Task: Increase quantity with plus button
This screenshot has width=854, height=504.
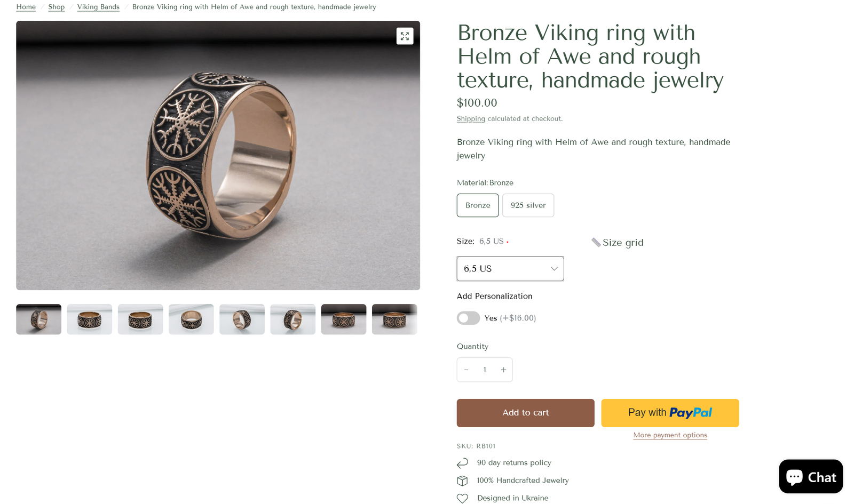Action: pos(503,370)
